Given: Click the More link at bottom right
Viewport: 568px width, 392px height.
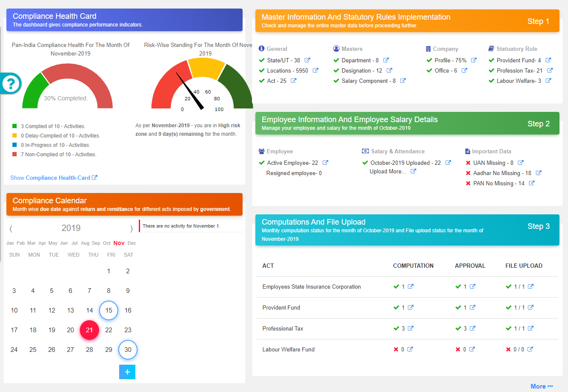Looking at the screenshot, I should point(541,386).
